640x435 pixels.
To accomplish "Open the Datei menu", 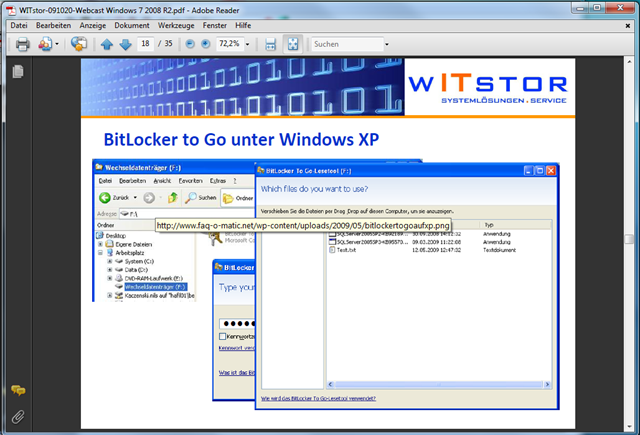I will (x=19, y=25).
